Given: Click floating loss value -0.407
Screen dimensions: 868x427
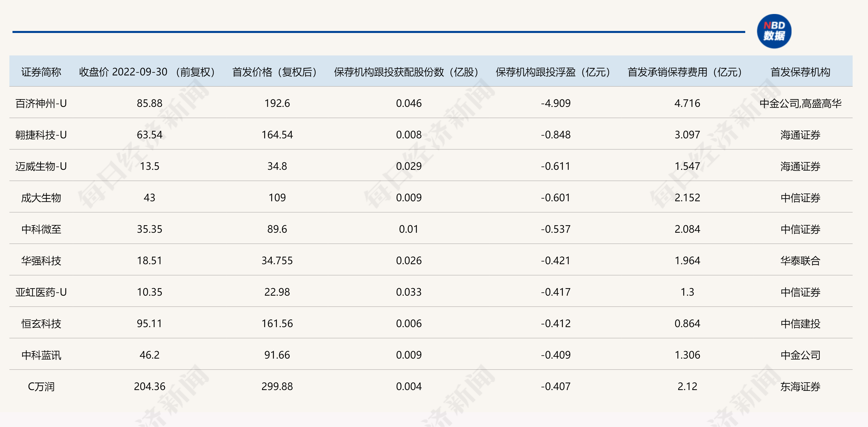Looking at the screenshot, I should tap(556, 386).
